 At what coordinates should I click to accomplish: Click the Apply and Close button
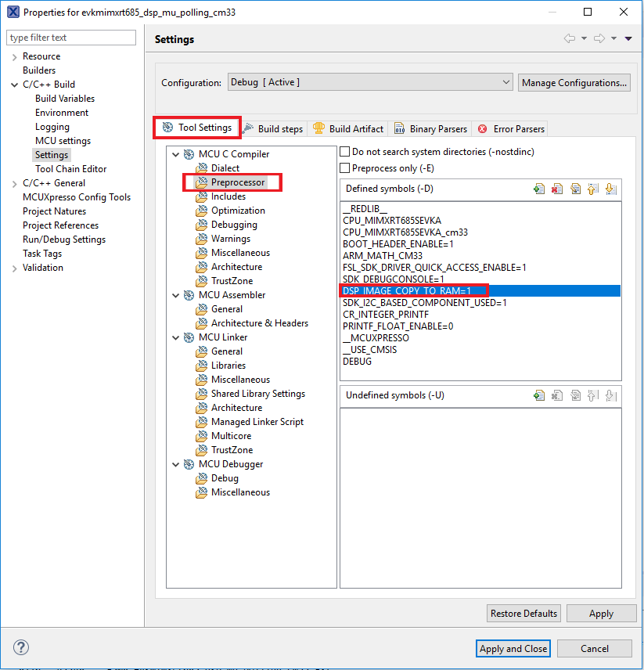(513, 648)
